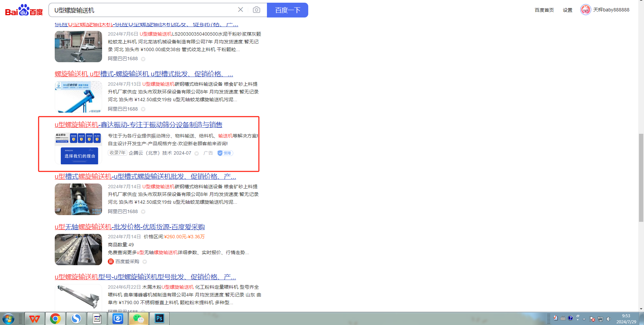
Task: Open WPS Office from the taskbar
Action: tap(34, 318)
